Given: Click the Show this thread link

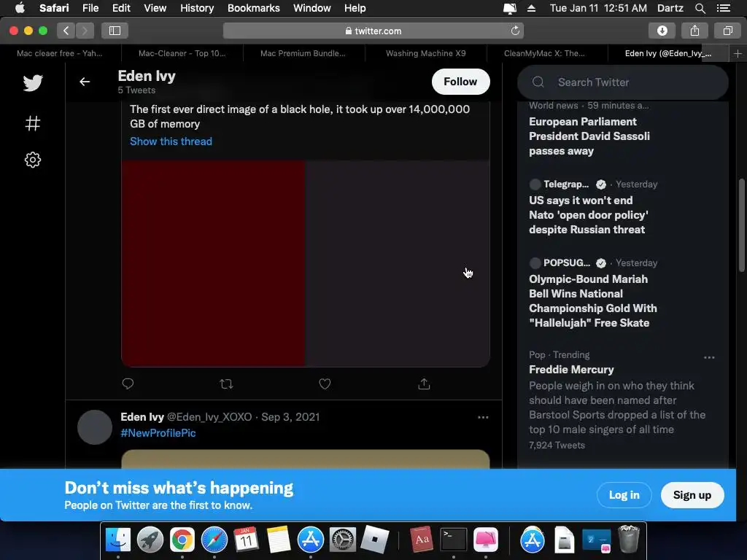Looking at the screenshot, I should pyautogui.click(x=171, y=141).
